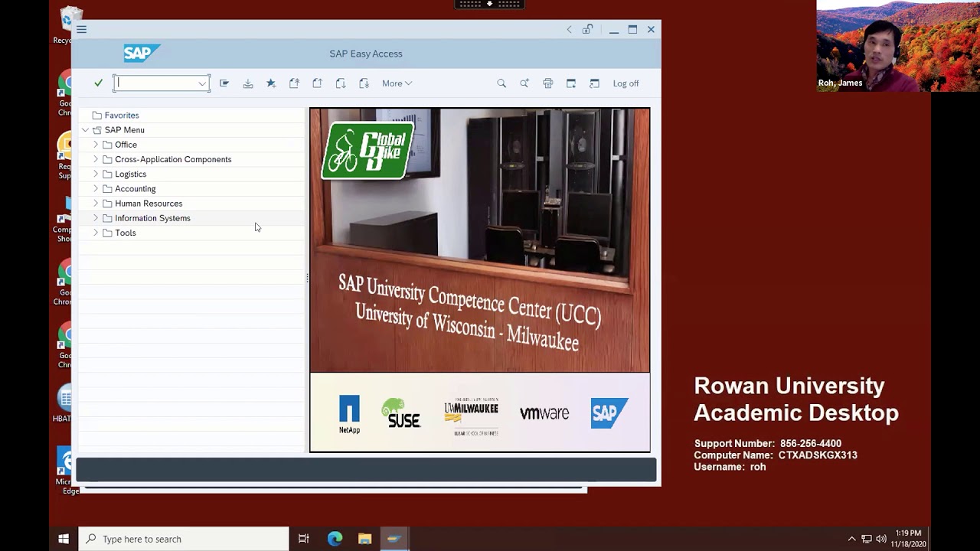Select Information Systems tree item
The height and width of the screenshot is (551, 980).
[152, 218]
